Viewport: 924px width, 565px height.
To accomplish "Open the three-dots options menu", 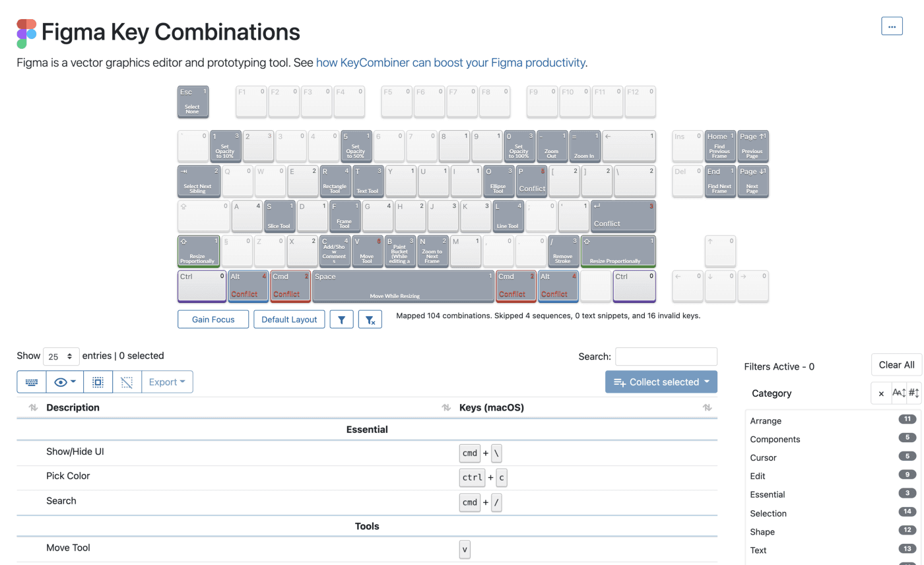I will click(x=892, y=26).
